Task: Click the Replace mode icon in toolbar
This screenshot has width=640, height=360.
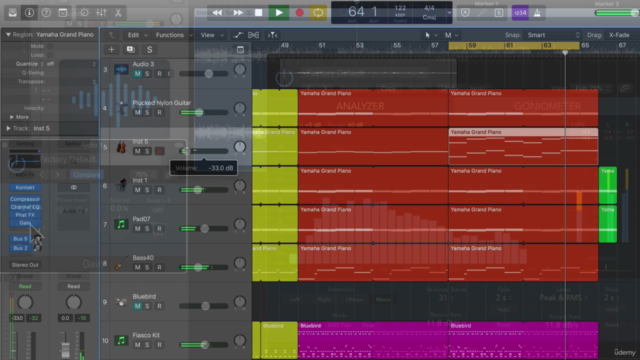Action: click(x=465, y=13)
